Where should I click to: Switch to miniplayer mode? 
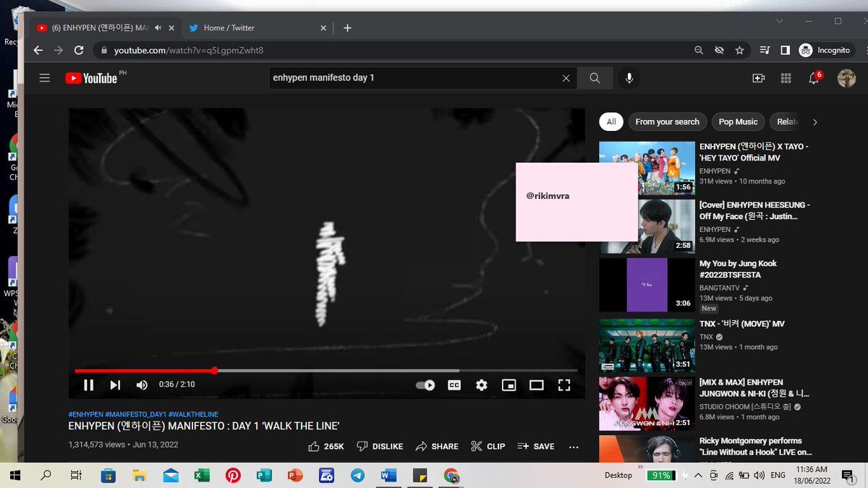pos(509,385)
